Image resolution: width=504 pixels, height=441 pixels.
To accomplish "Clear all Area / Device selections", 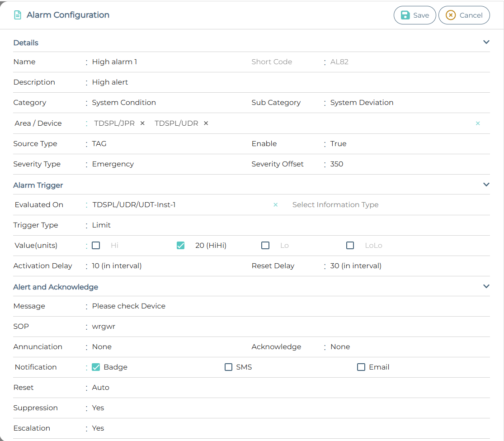I will click(x=478, y=123).
